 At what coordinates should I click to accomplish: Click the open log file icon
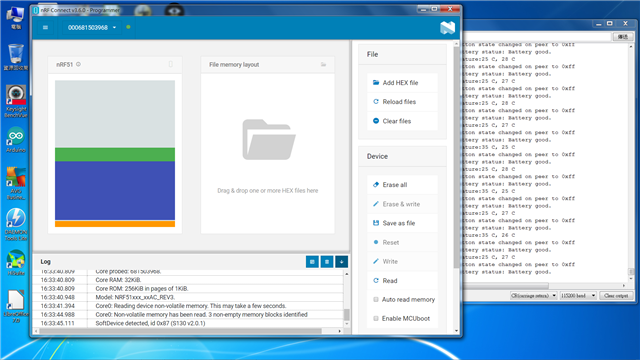pos(312,262)
